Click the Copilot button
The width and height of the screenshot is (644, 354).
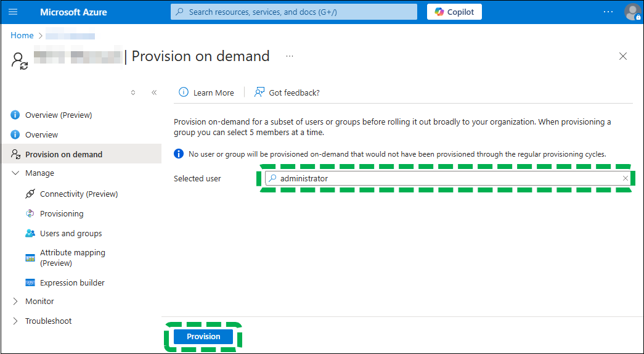pyautogui.click(x=454, y=12)
